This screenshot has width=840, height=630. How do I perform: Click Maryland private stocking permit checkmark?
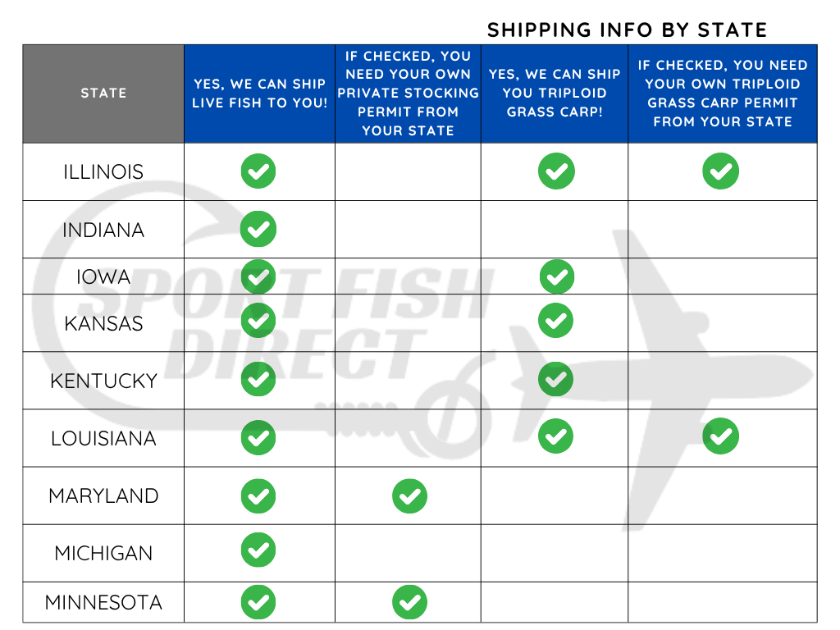click(x=409, y=496)
